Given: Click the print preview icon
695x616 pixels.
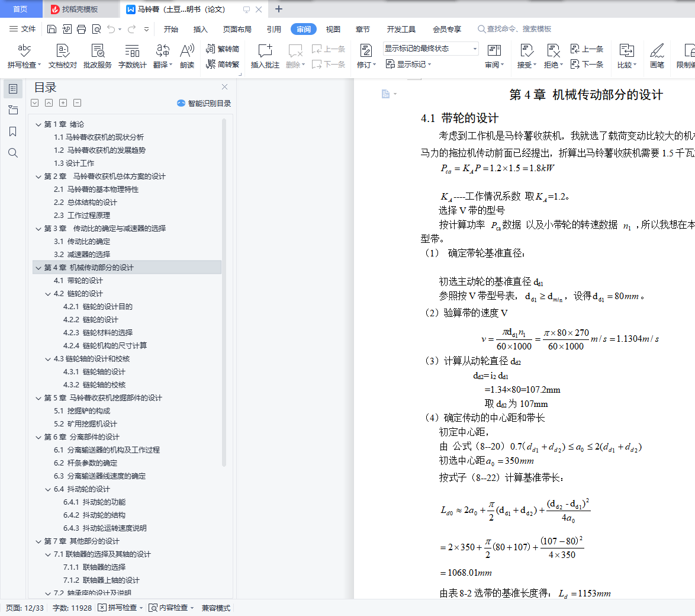Looking at the screenshot, I should [96, 29].
